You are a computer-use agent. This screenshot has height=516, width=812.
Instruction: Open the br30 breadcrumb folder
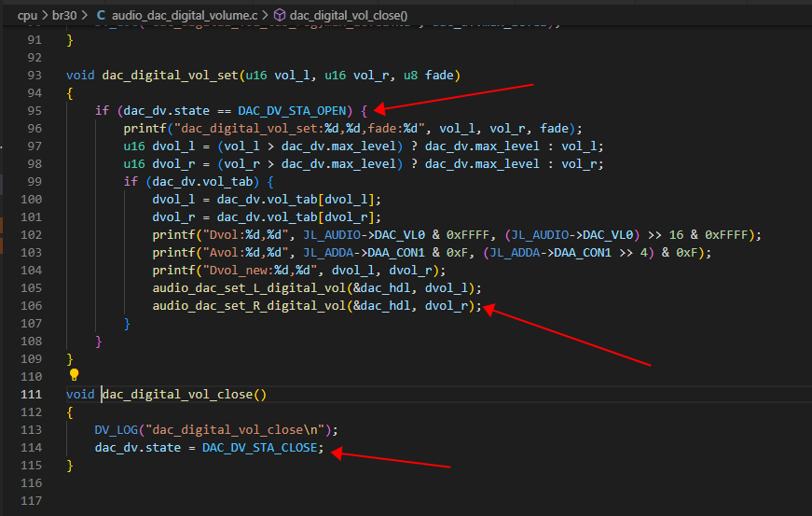tap(64, 16)
